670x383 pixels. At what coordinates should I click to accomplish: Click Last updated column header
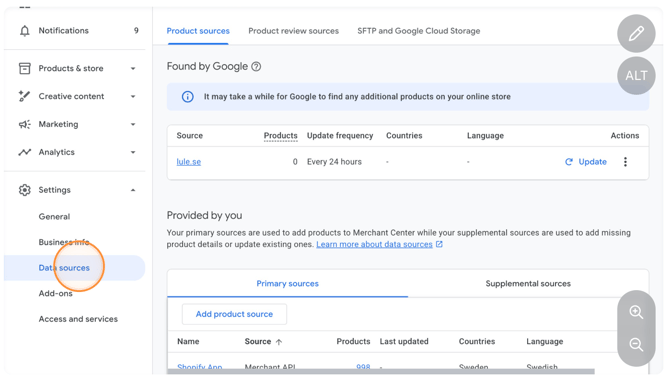tap(404, 342)
